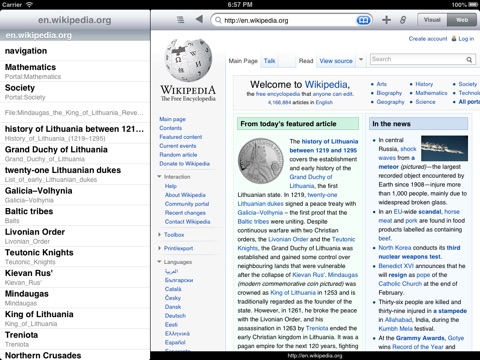The width and height of the screenshot is (480, 360).
Task: Select Treniota in the link list
Action: tap(75, 339)
